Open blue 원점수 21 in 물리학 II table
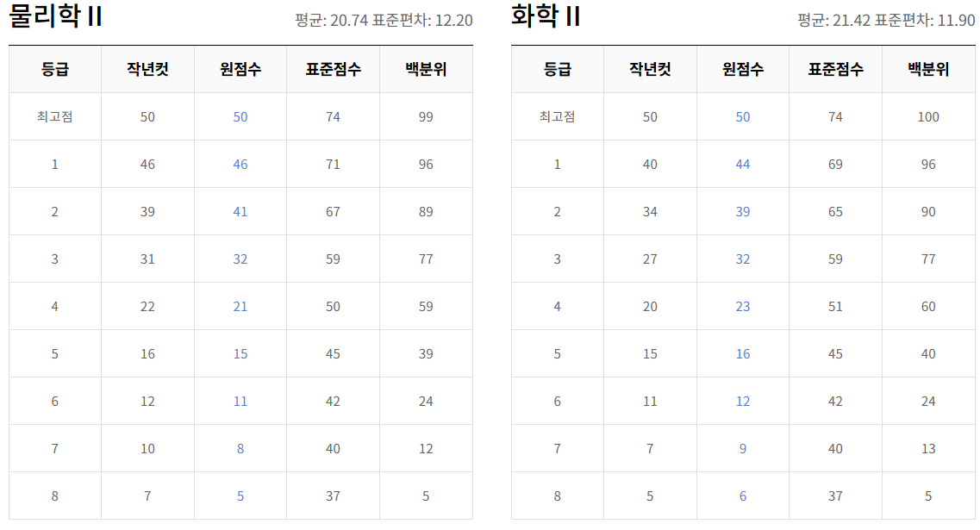The image size is (980, 530). [240, 307]
